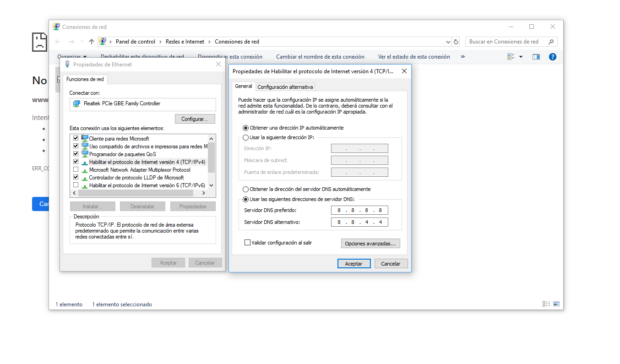Toggle the preview pane icon

point(536,57)
